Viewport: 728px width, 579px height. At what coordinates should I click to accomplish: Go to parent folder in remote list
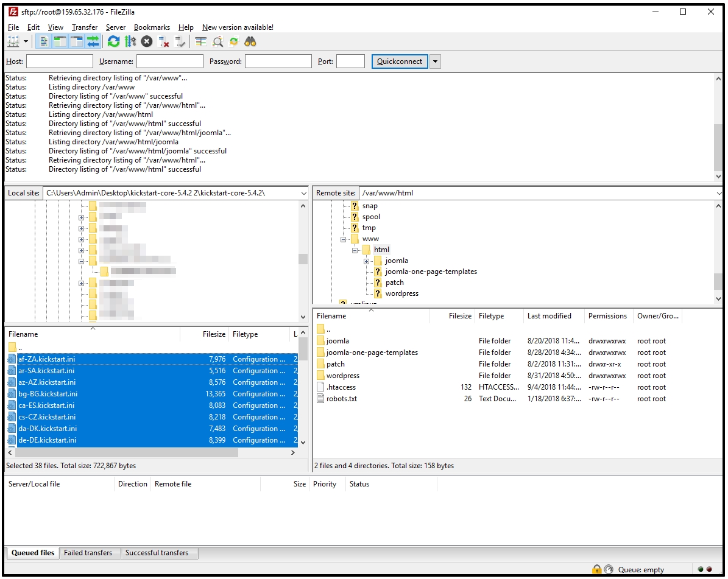coord(323,329)
